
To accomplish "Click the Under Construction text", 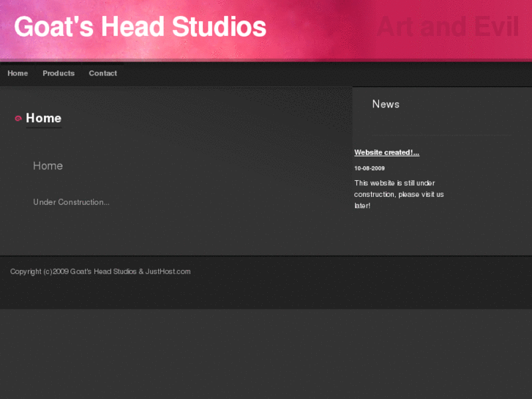I will point(71,202).
